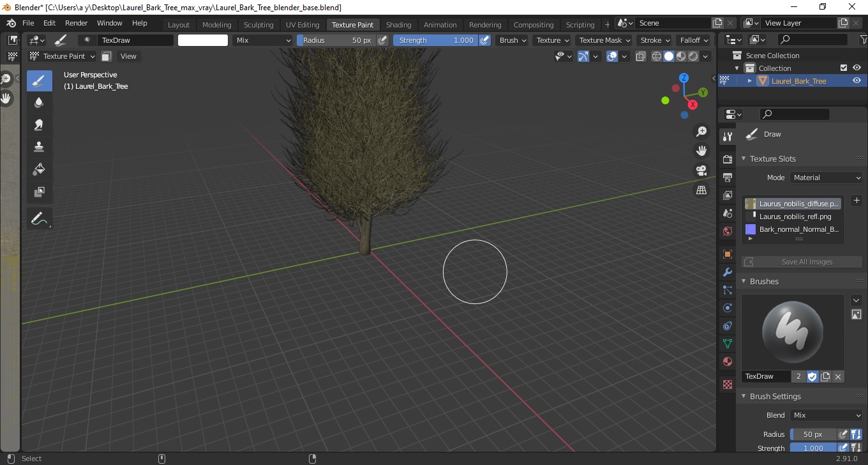
Task: Open Texture Slots Mode Material dropdown
Action: point(826,178)
